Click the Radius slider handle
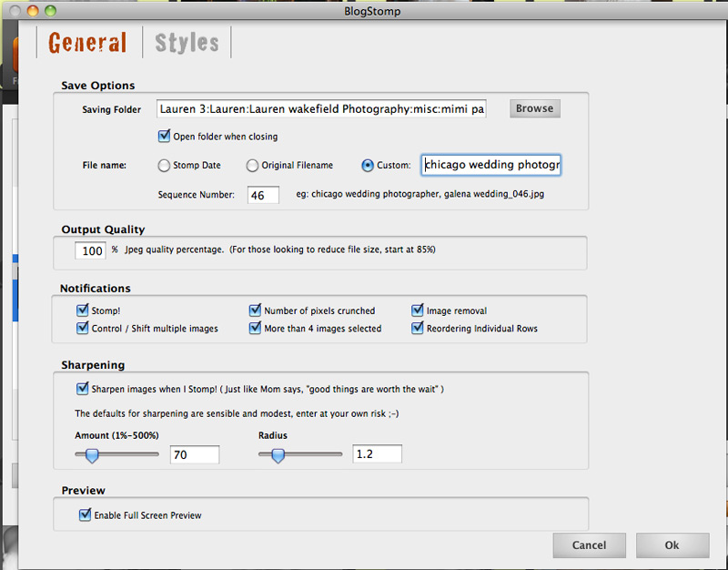 click(278, 455)
